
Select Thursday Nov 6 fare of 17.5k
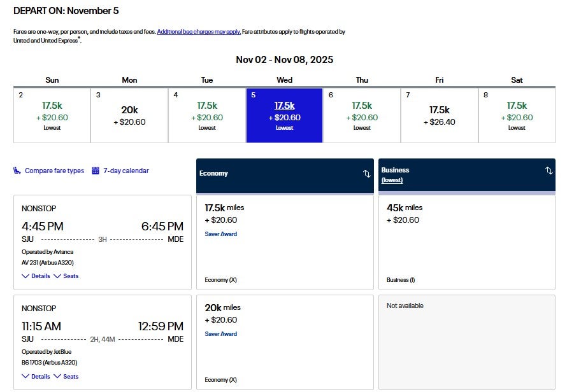(362, 115)
